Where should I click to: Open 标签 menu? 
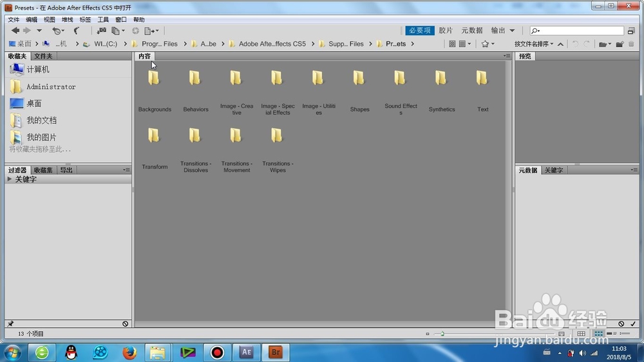pos(85,19)
